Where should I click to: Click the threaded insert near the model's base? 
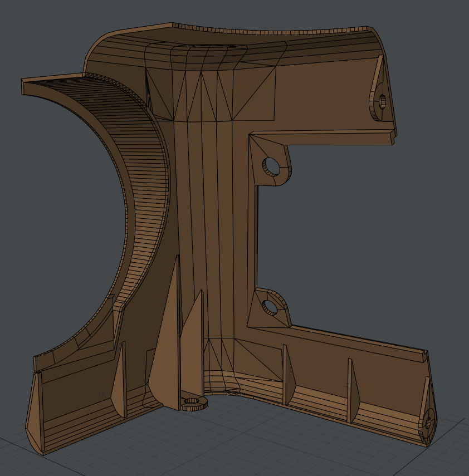(x=192, y=403)
